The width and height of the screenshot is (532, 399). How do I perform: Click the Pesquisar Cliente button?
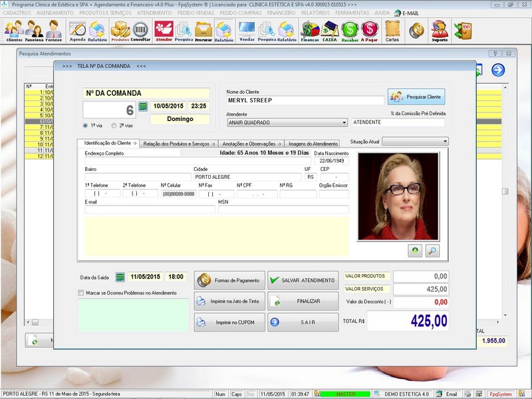[x=416, y=96]
